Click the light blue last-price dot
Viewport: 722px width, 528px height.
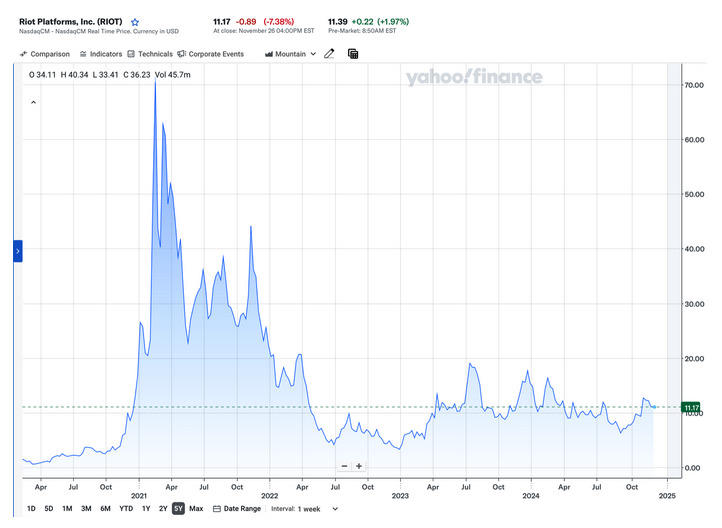[x=654, y=407]
